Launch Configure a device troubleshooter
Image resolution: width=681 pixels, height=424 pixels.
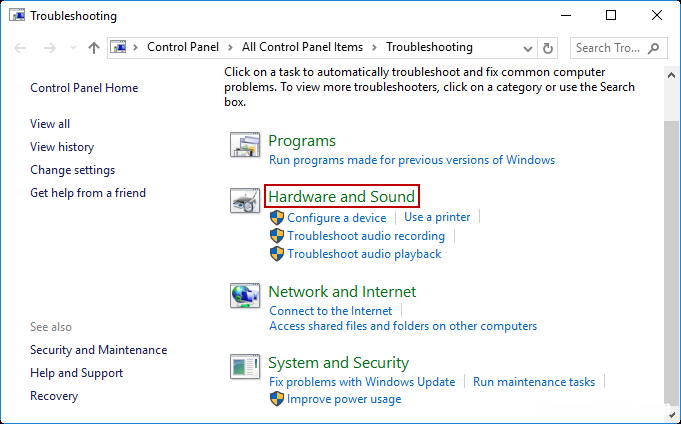pyautogui.click(x=337, y=218)
